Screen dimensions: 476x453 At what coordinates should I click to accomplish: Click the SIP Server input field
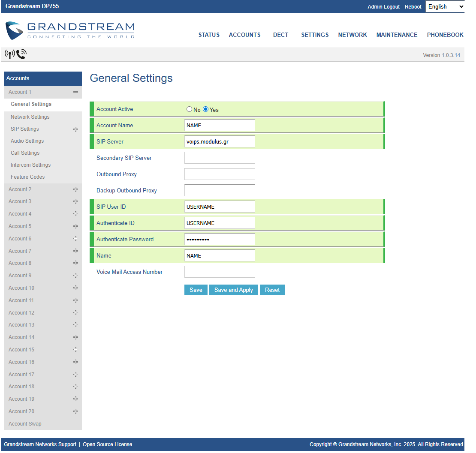[220, 141]
